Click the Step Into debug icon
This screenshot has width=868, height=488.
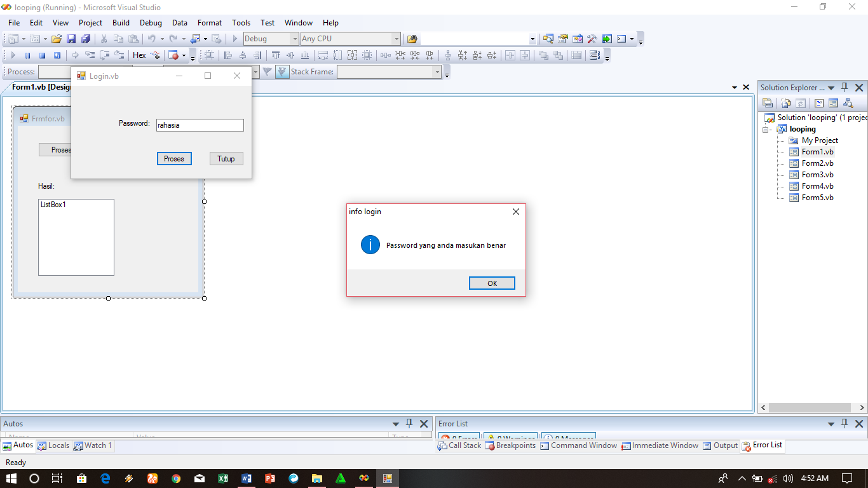[91, 55]
